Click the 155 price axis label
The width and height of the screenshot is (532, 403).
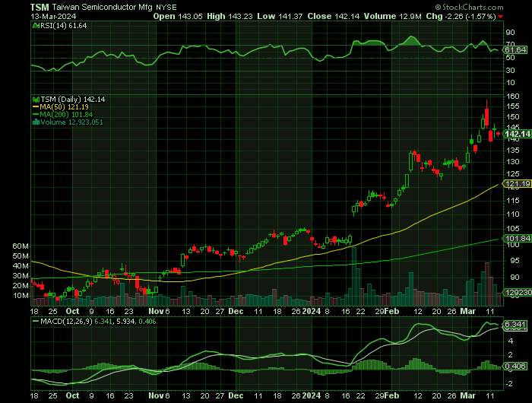[513, 106]
